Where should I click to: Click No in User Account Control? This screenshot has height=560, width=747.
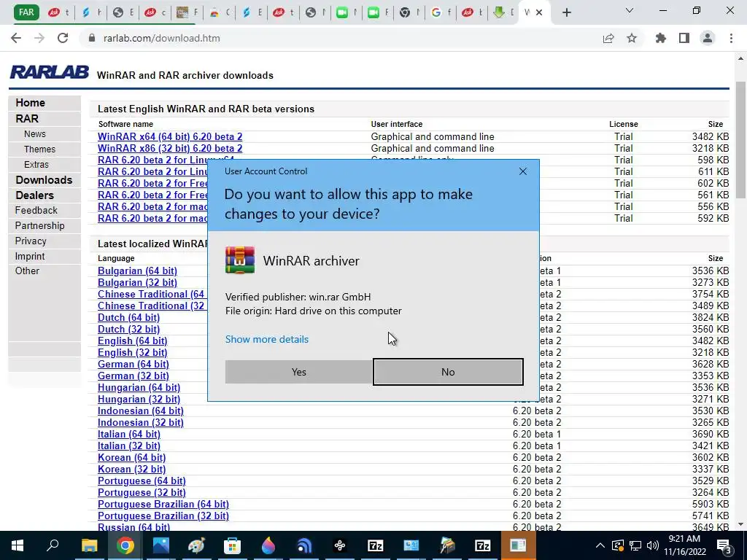pos(448,372)
